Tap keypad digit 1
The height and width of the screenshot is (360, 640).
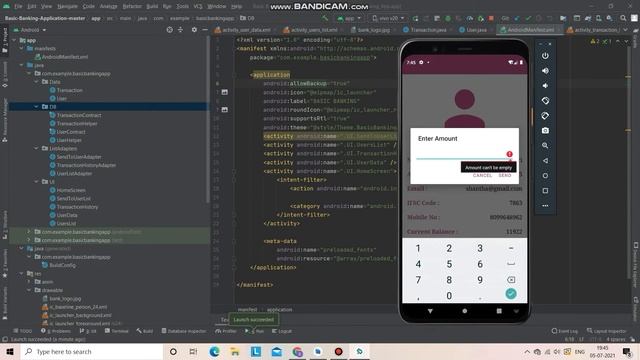[x=418, y=248]
